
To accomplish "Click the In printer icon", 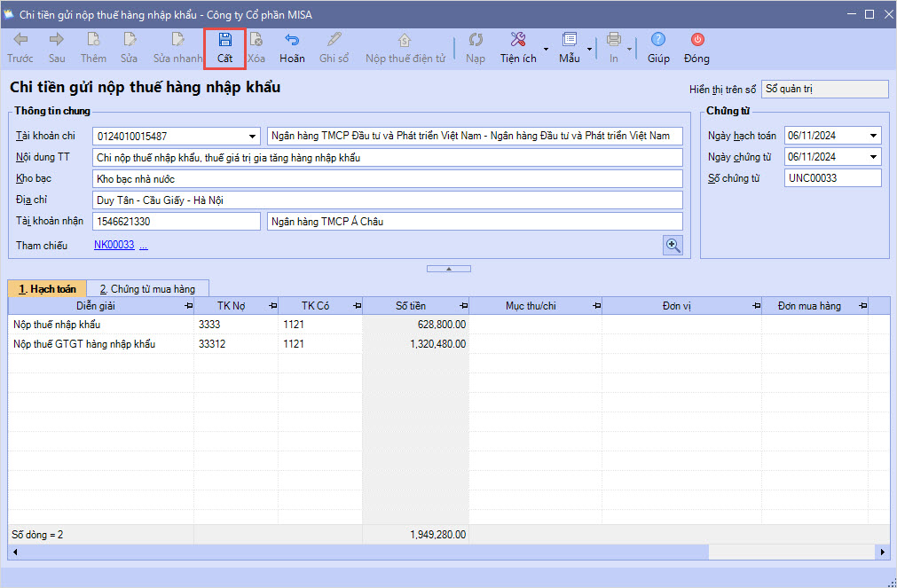I will click(x=614, y=40).
